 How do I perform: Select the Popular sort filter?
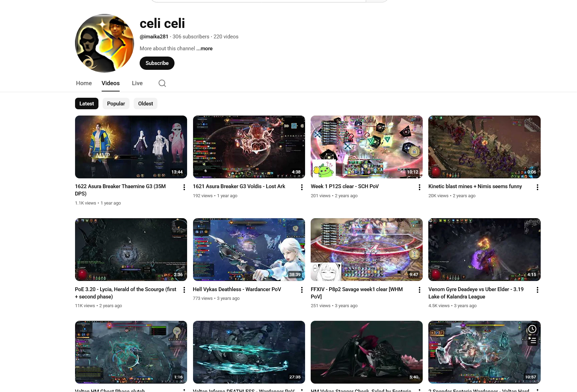pos(116,104)
